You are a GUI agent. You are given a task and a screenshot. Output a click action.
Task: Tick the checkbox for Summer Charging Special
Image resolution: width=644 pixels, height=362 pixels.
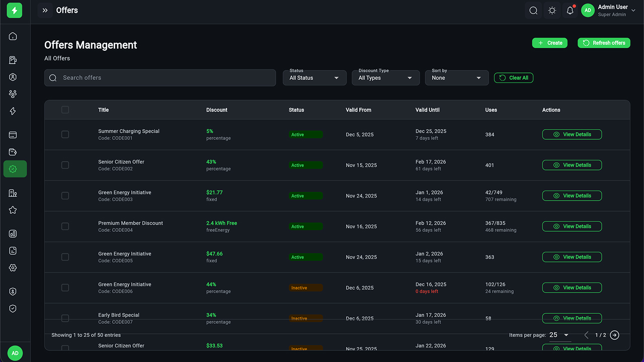65,134
